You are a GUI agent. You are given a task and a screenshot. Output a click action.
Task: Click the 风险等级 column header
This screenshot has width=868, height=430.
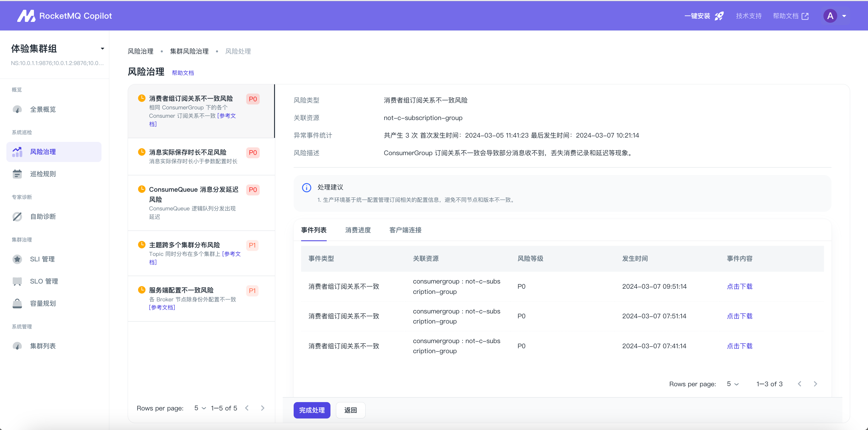coord(530,259)
